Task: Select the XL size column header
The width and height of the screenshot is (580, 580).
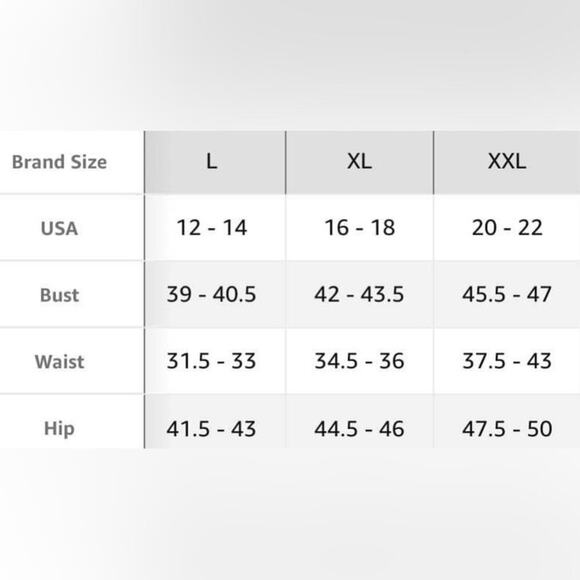Action: pos(360,162)
